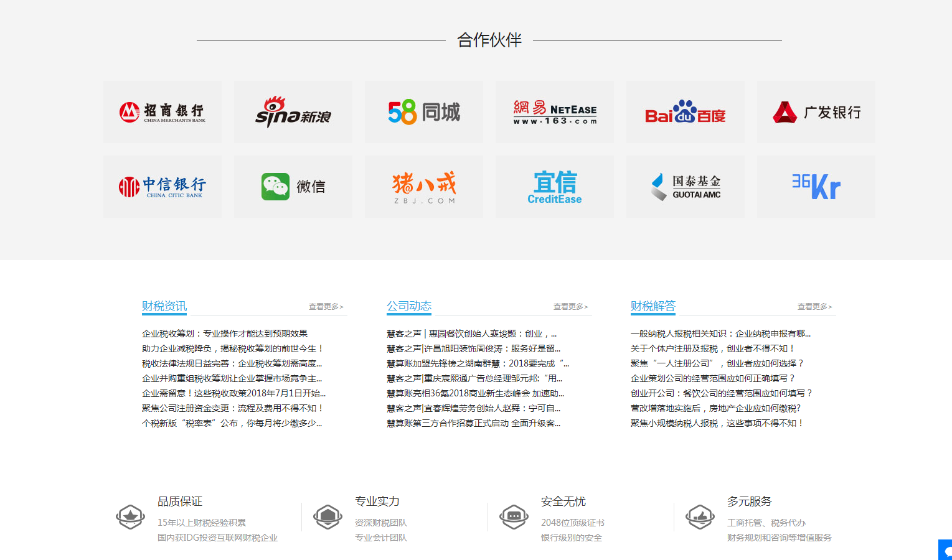Viewport: 952px width, 560px height.
Task: Click the 广发银行 partner logo
Action: point(816,112)
